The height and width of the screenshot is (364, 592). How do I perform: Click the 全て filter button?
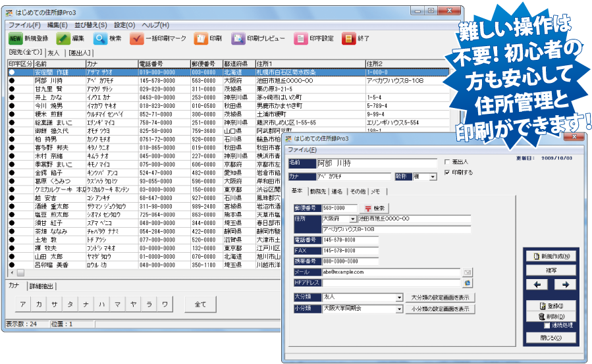click(200, 304)
